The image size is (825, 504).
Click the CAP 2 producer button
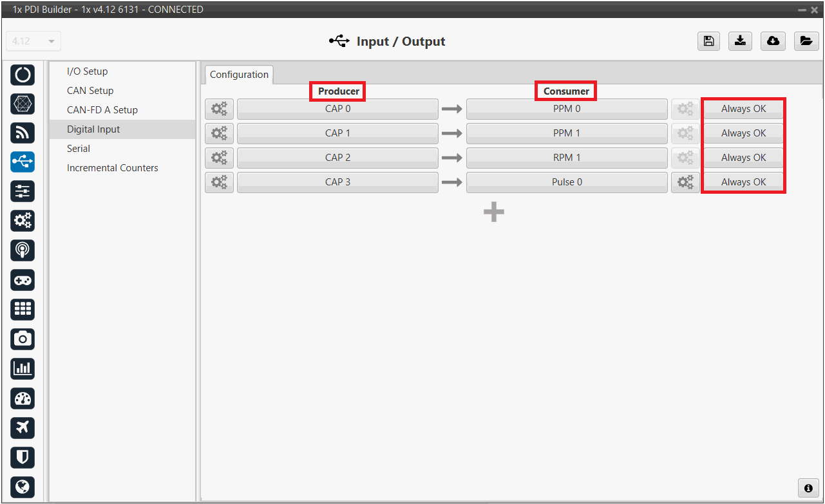(x=337, y=158)
